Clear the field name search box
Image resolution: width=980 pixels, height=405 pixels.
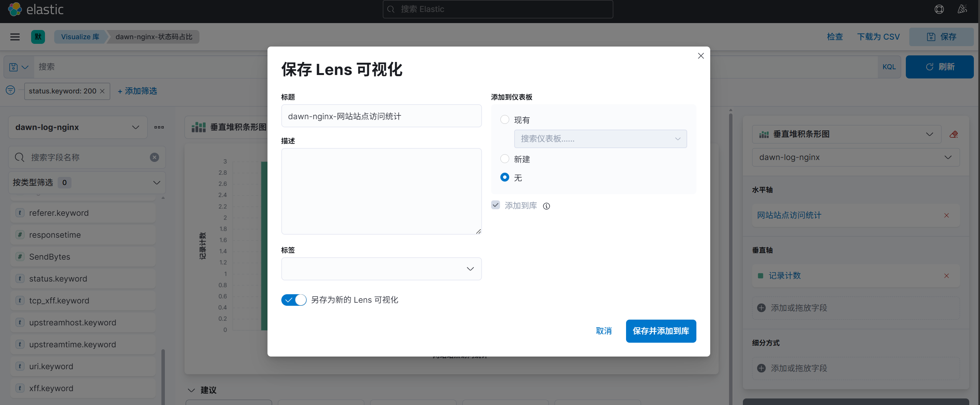pyautogui.click(x=154, y=157)
